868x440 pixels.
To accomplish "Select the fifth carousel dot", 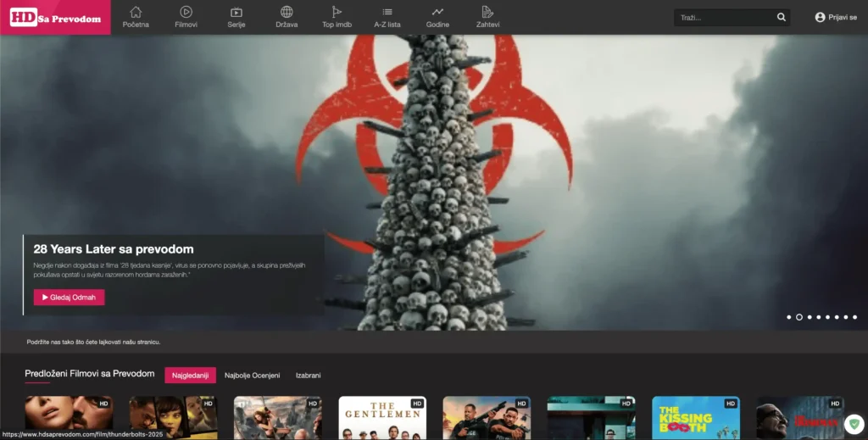I will pos(827,317).
